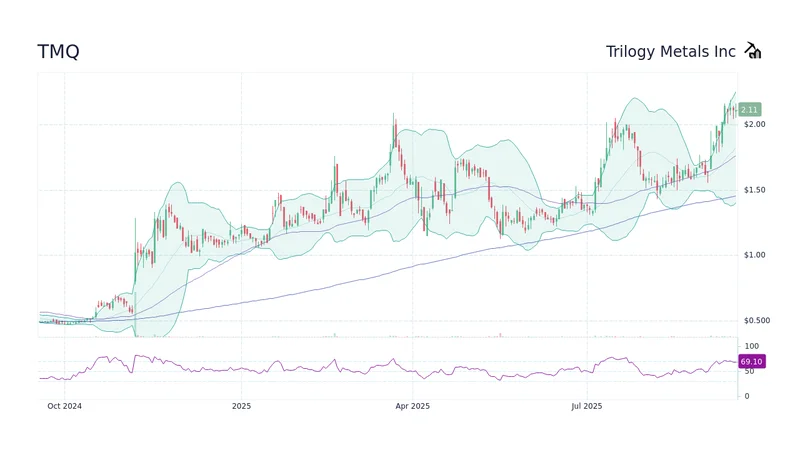
Task: Click the purple 69.10 RSI value tag
Action: tap(751, 361)
